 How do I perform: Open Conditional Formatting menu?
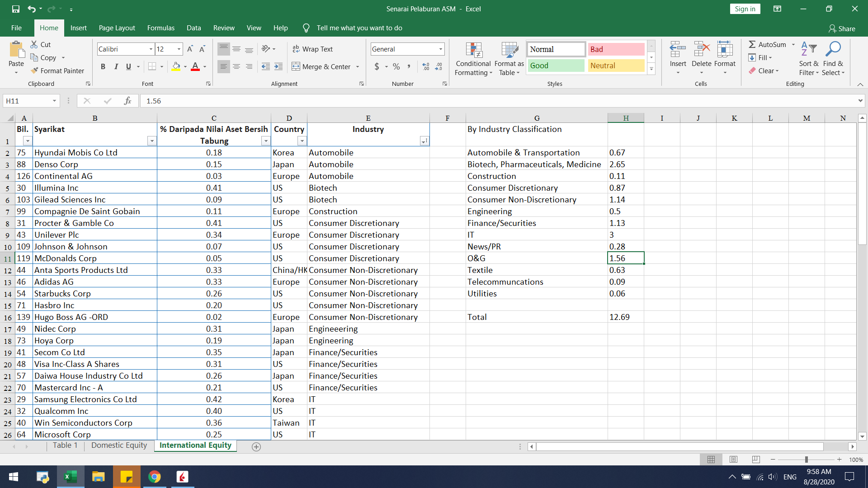473,59
